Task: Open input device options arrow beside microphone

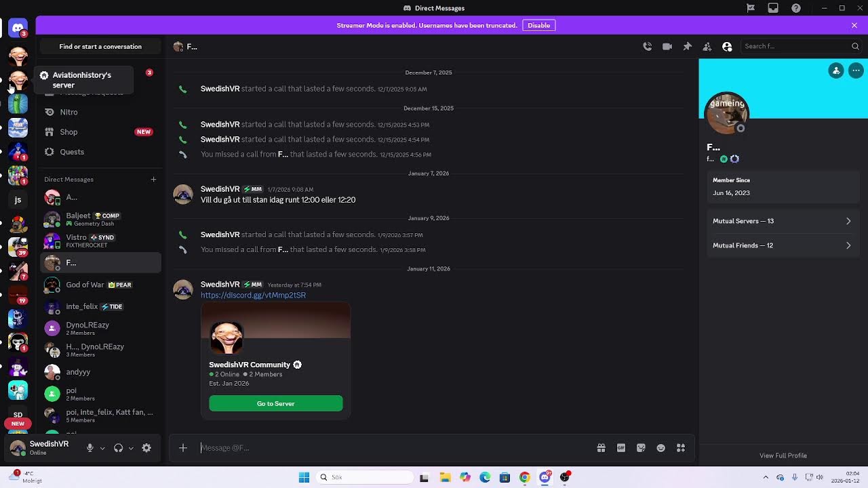Action: coord(102,448)
